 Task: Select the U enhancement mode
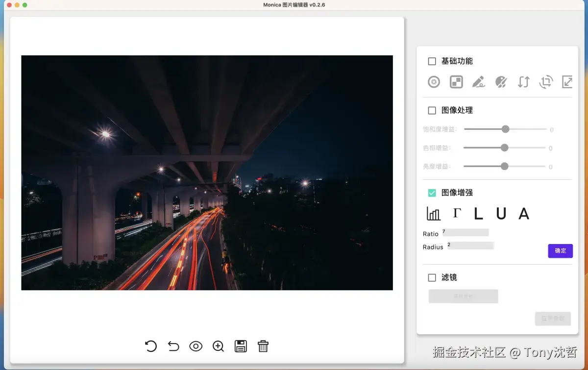click(504, 213)
